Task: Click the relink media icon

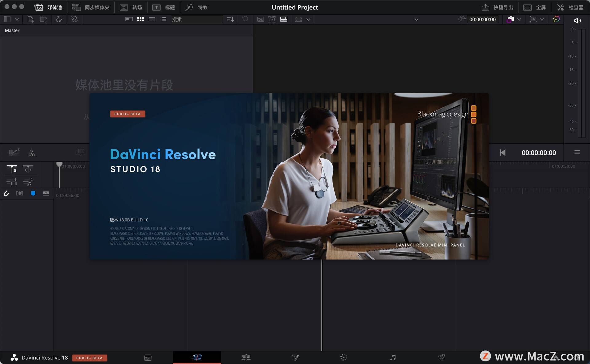Action: pos(74,19)
